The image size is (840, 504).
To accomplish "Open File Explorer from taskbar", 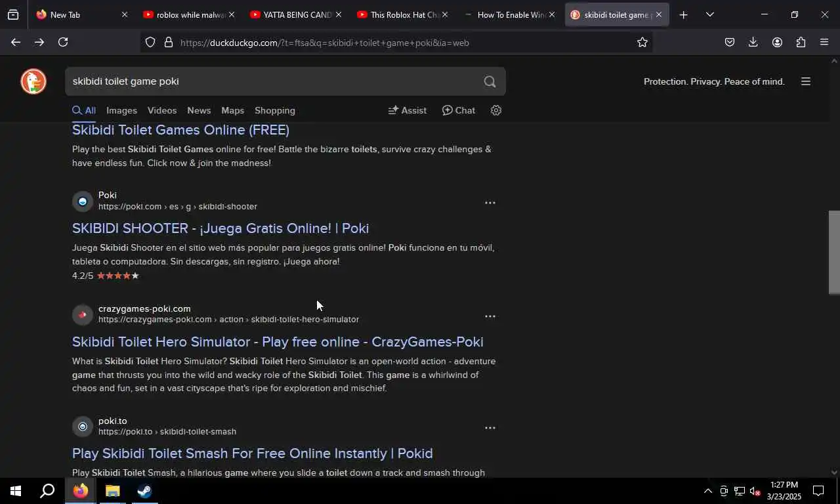I will 112,491.
